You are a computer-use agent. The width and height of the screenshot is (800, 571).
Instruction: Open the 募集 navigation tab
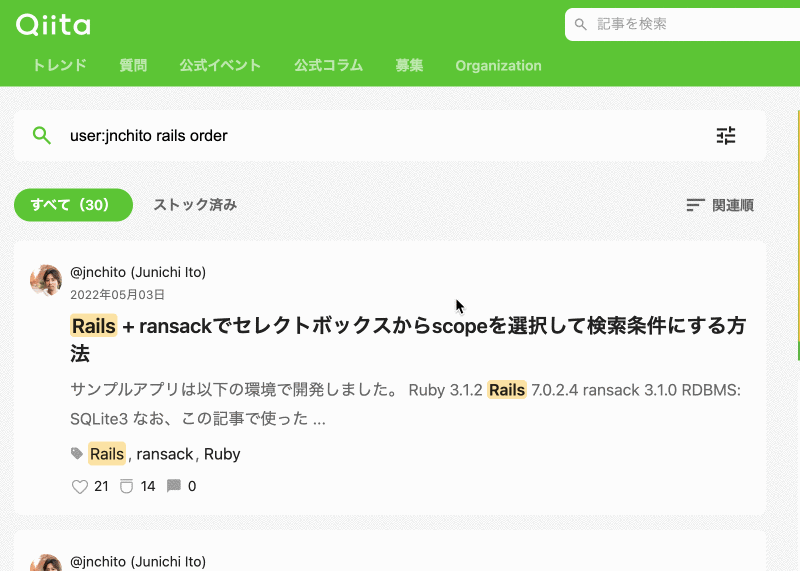pos(409,65)
